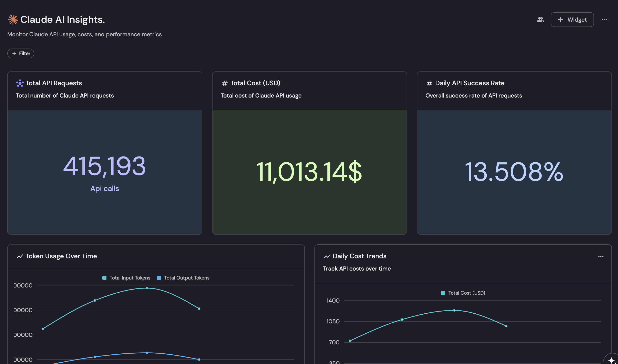Open the share users icon

[x=540, y=20]
